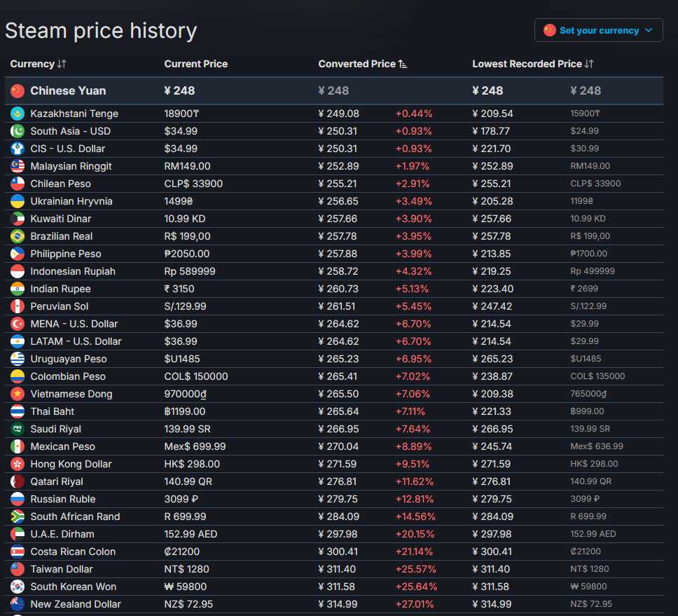Image resolution: width=678 pixels, height=616 pixels.
Task: Click the Chinese Yuan flag icon
Action: (18, 91)
